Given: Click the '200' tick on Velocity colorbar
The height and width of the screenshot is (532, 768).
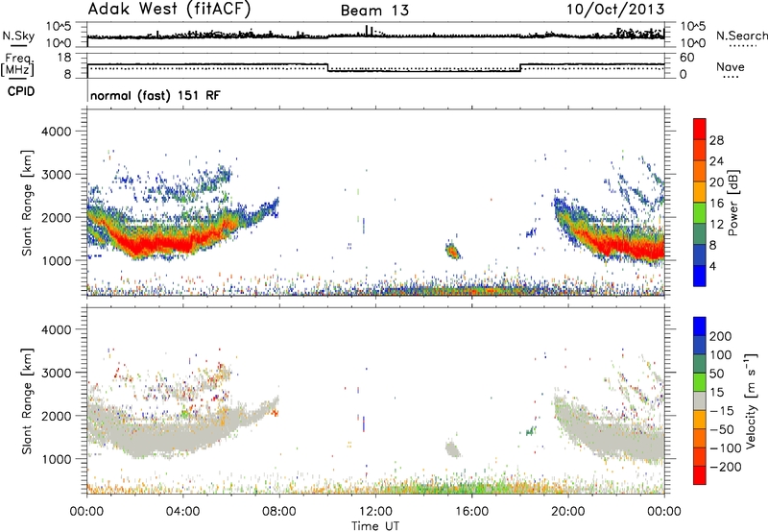Looking at the screenshot, I should [721, 336].
